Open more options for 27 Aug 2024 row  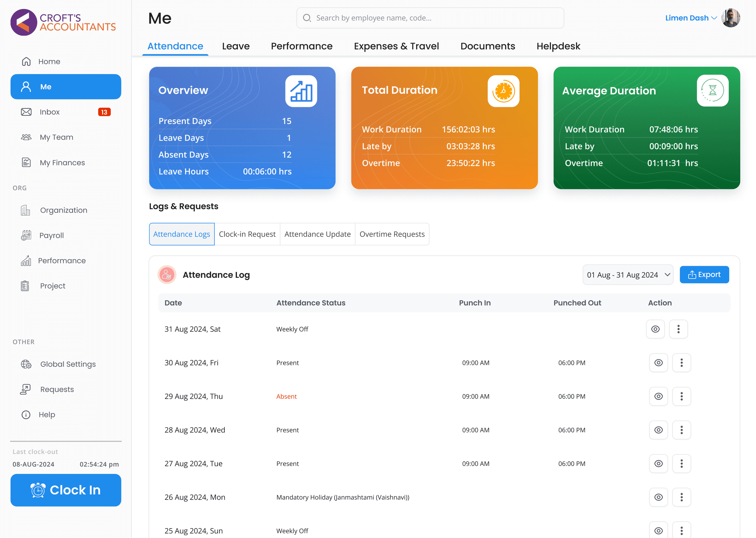point(681,463)
